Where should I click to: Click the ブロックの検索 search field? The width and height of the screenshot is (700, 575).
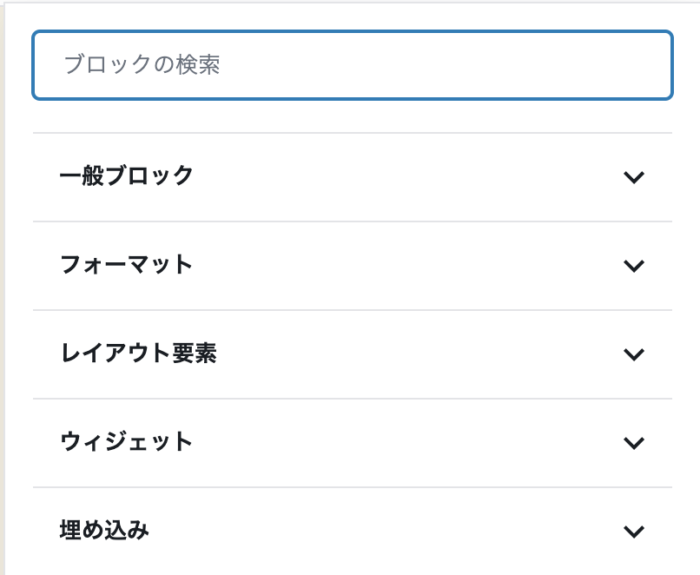tap(352, 66)
